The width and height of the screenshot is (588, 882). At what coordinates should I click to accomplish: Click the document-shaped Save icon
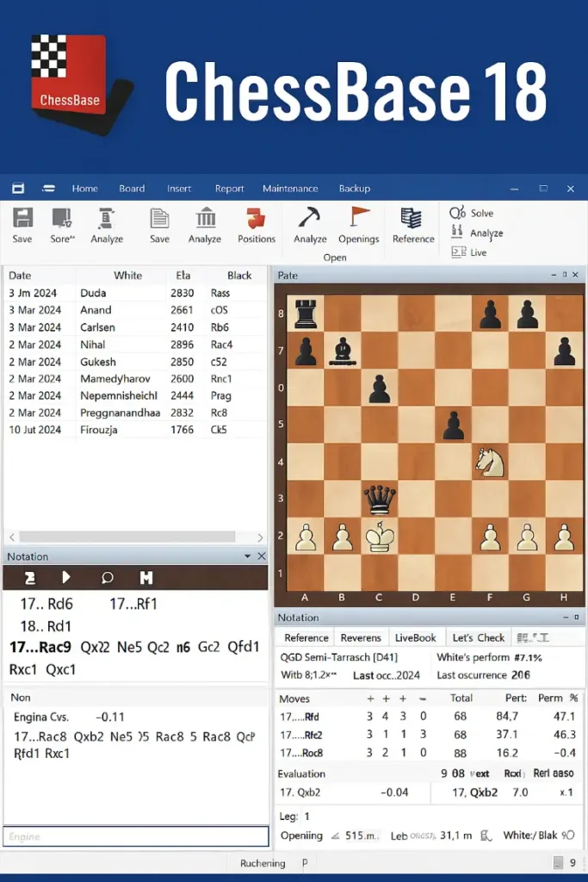pos(159,218)
